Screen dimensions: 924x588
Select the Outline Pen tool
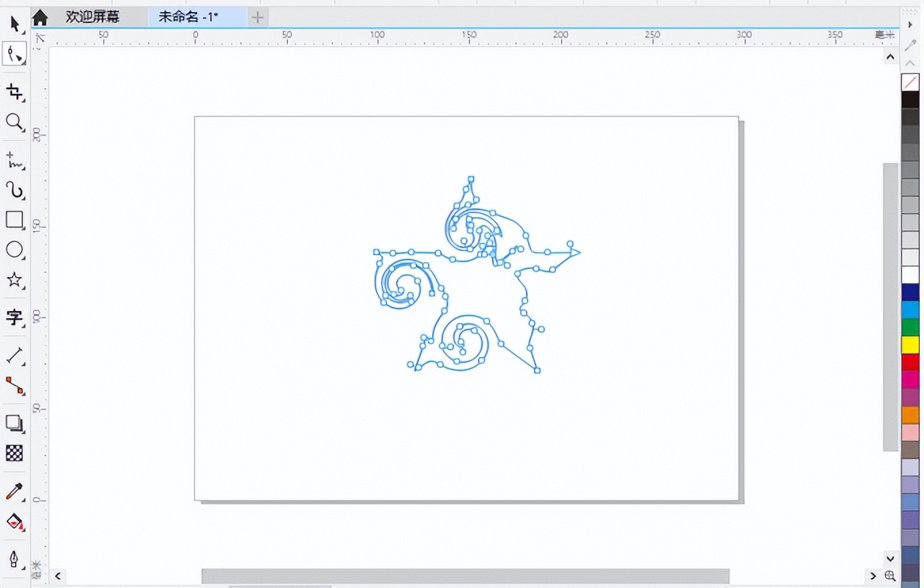14,559
